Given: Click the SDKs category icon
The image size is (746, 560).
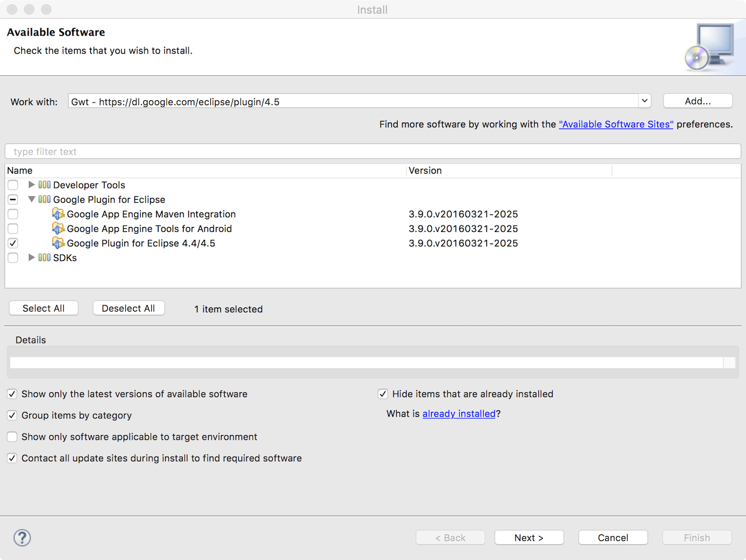Looking at the screenshot, I should (x=45, y=257).
